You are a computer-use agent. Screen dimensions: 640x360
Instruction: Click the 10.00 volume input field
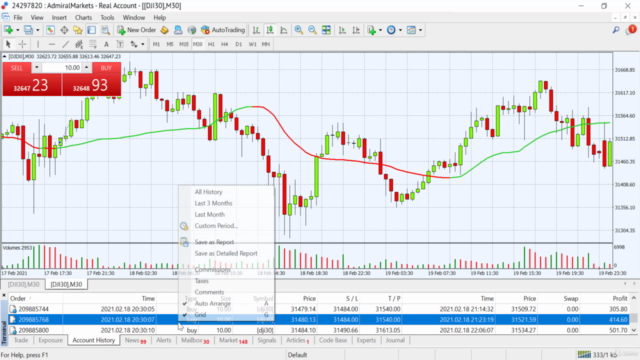coord(62,68)
